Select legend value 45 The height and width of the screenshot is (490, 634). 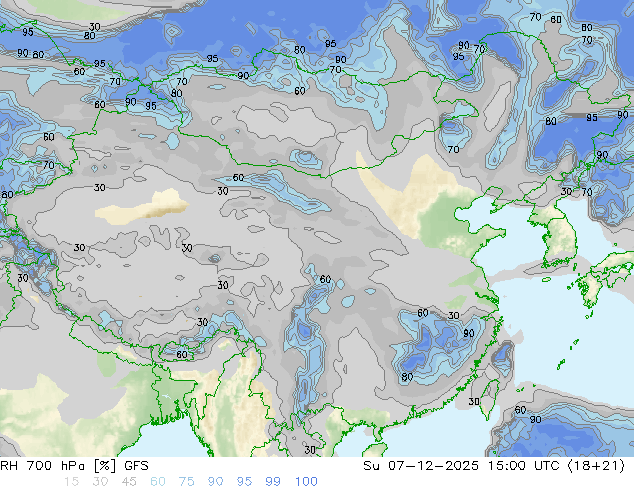click(x=129, y=482)
